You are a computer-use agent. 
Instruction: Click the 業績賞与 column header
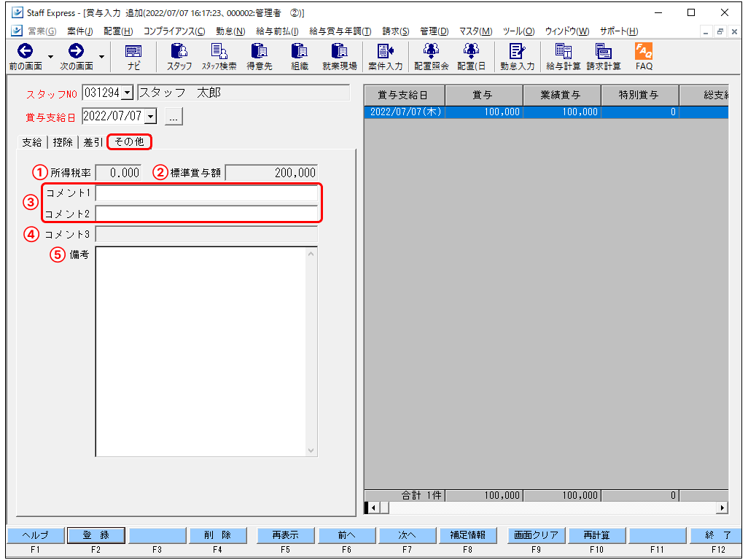tap(562, 96)
